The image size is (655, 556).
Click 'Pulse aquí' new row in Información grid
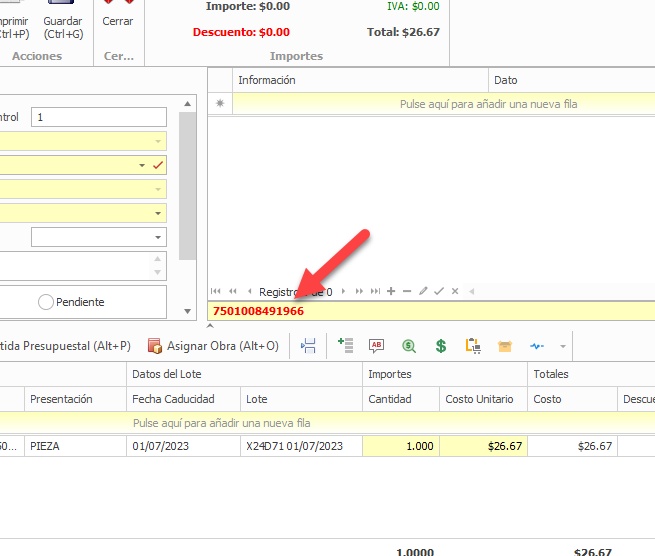[x=444, y=104]
